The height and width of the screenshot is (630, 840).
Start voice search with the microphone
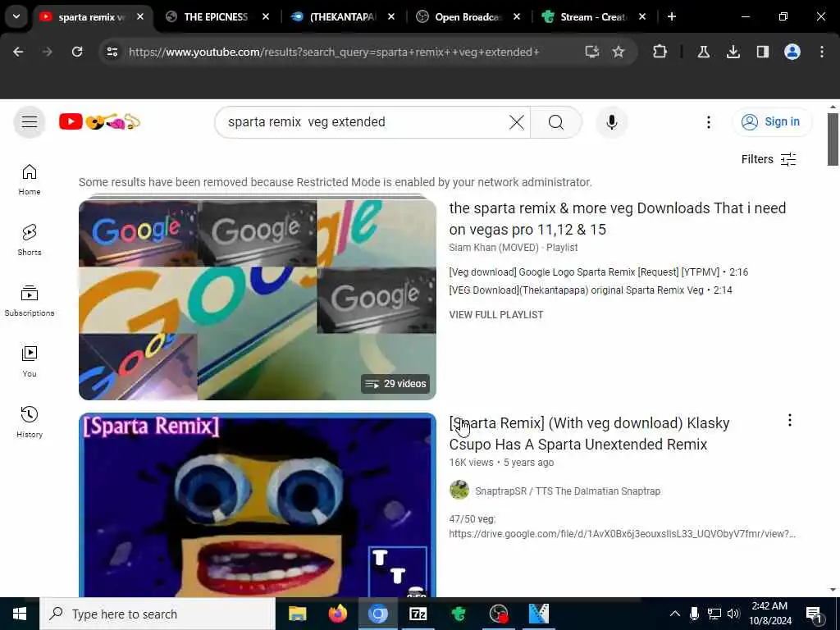611,122
